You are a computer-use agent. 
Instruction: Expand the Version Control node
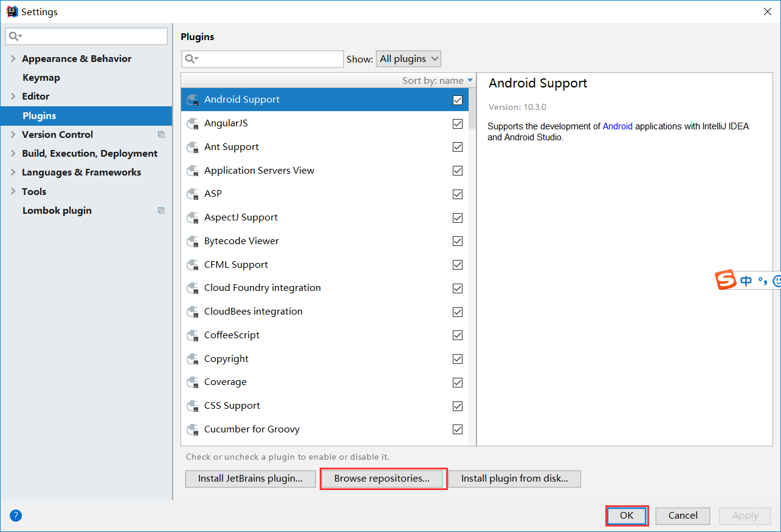click(x=13, y=135)
